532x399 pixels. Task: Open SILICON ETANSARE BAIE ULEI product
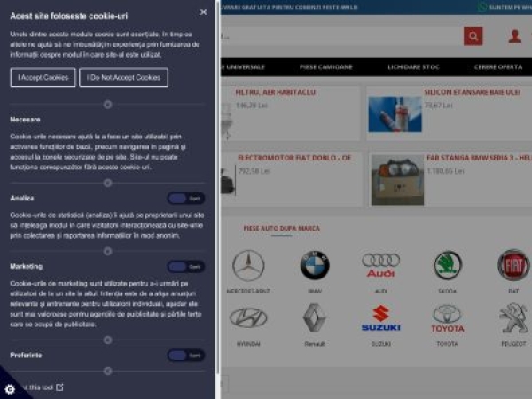472,92
